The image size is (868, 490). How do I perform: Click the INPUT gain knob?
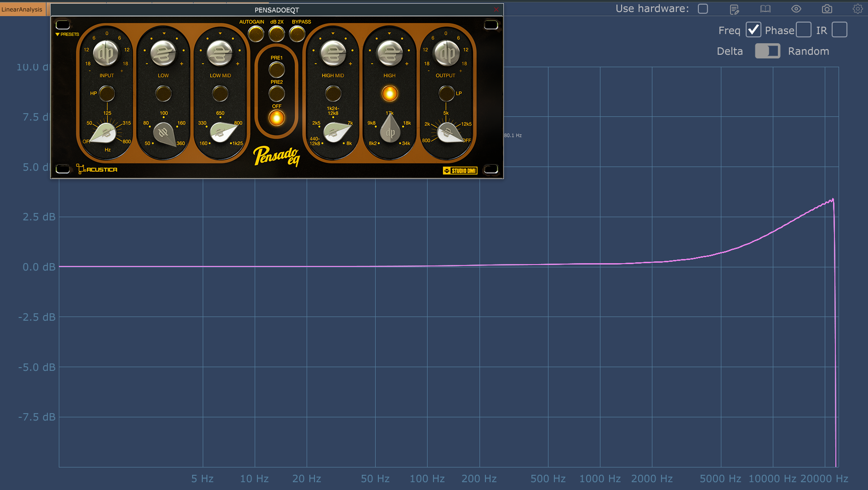coord(106,53)
